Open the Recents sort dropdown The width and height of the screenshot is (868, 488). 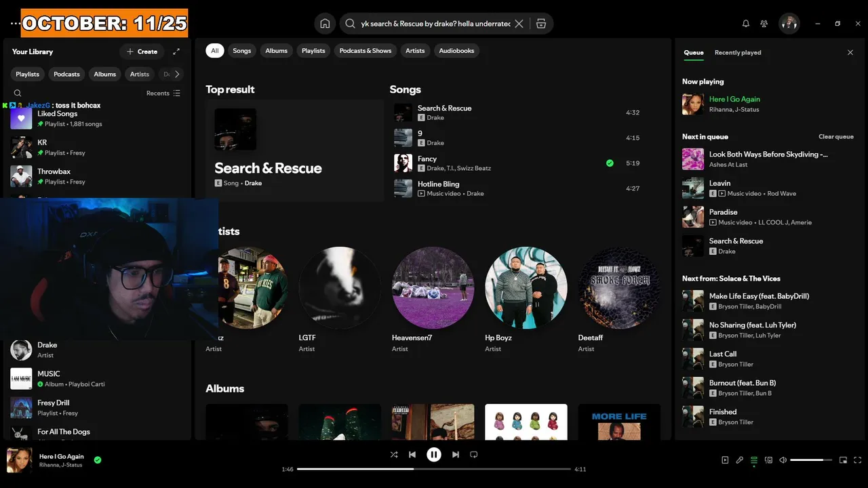163,94
